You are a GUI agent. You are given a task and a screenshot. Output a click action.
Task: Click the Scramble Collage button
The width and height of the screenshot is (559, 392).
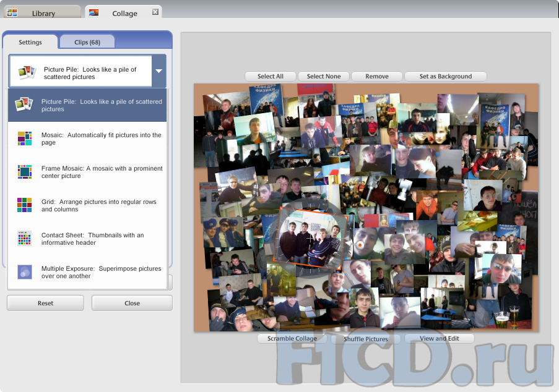pyautogui.click(x=292, y=339)
